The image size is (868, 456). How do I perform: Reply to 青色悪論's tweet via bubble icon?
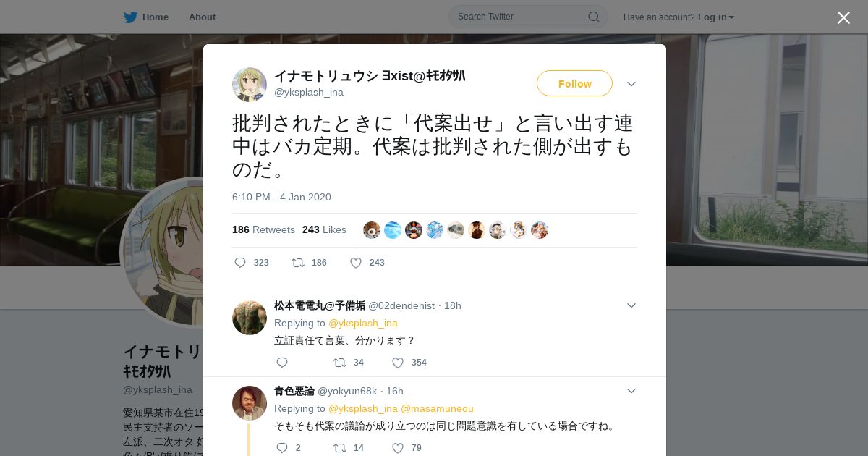coord(282,448)
